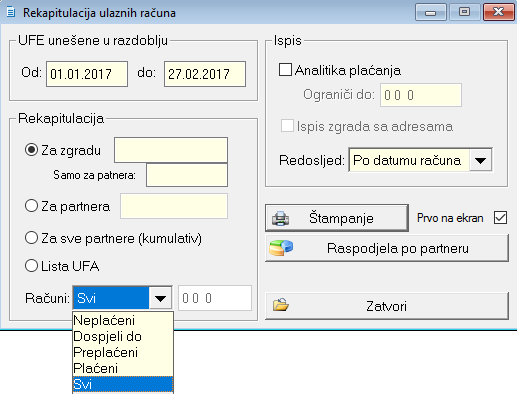
Task: Click the Od date field 01.01.2017
Action: click(87, 74)
